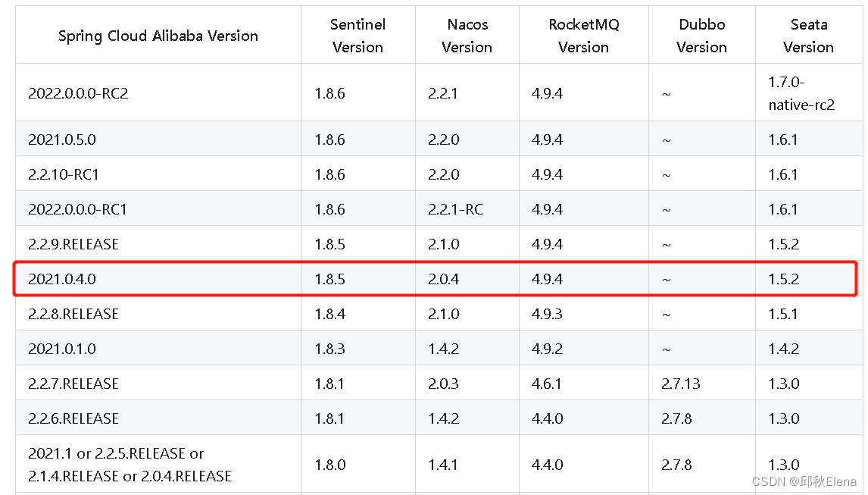Click Nacos "2.2.0" in 2021.0.5.0 row

tap(443, 139)
